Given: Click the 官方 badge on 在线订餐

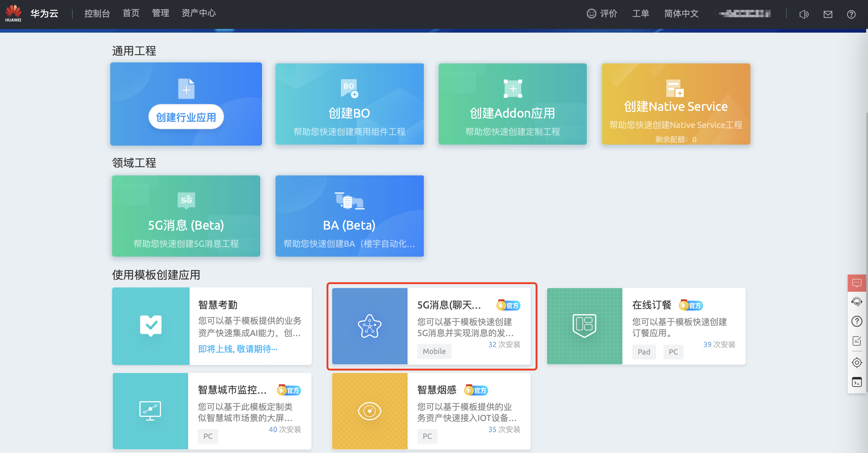Looking at the screenshot, I should click(691, 305).
